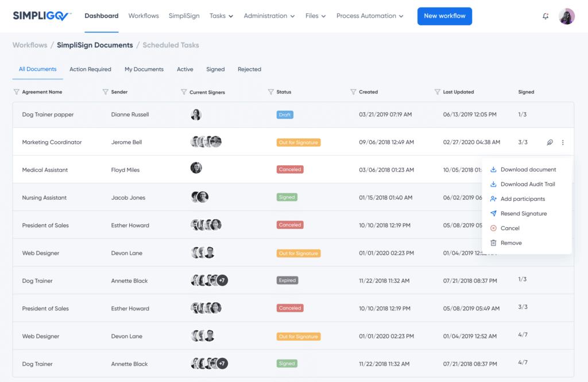Open the Process Automation dropdown
This screenshot has height=382, width=588.
pyautogui.click(x=369, y=16)
